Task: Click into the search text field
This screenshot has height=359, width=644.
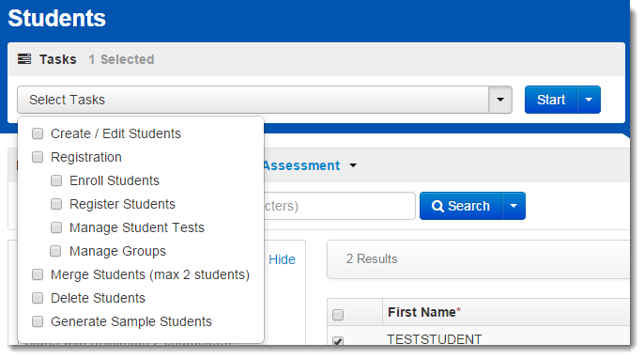Action: [x=339, y=206]
